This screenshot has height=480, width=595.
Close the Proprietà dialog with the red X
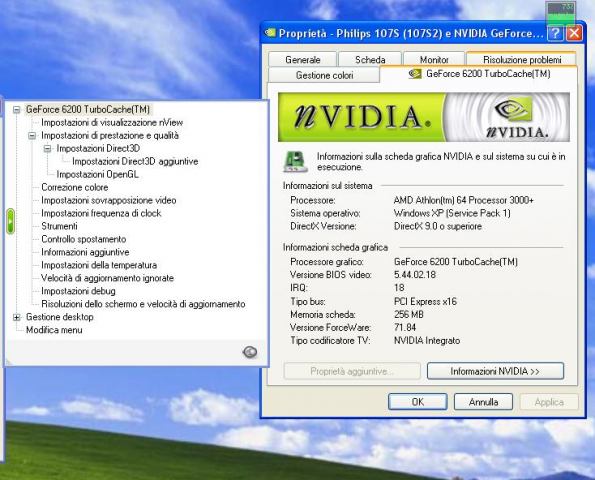(574, 33)
